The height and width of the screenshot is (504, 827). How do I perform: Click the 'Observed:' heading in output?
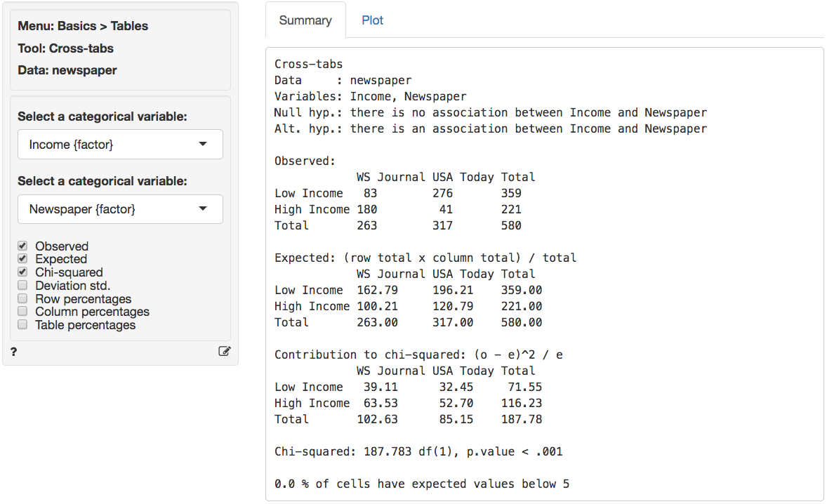tap(305, 161)
